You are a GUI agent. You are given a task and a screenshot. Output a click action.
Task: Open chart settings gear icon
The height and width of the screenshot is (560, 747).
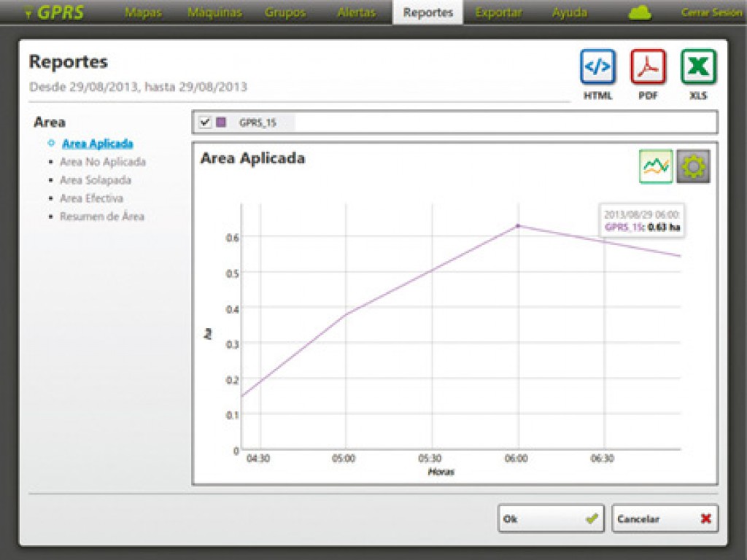[x=692, y=167]
